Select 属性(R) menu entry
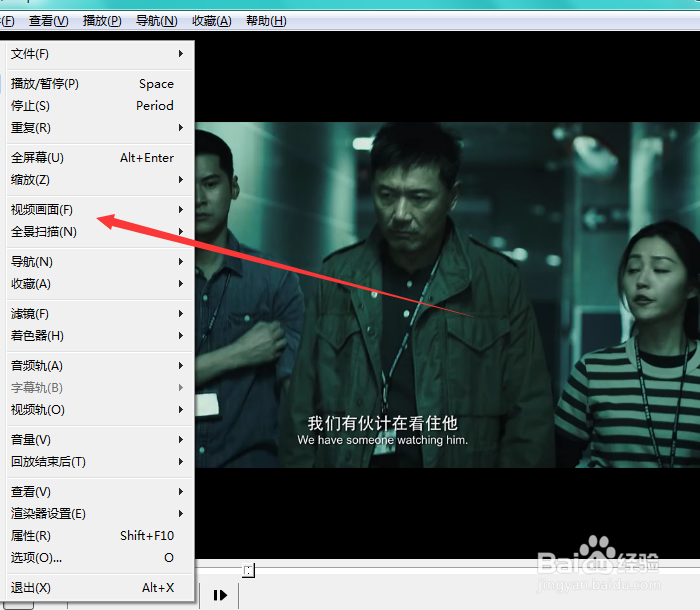 [100, 535]
